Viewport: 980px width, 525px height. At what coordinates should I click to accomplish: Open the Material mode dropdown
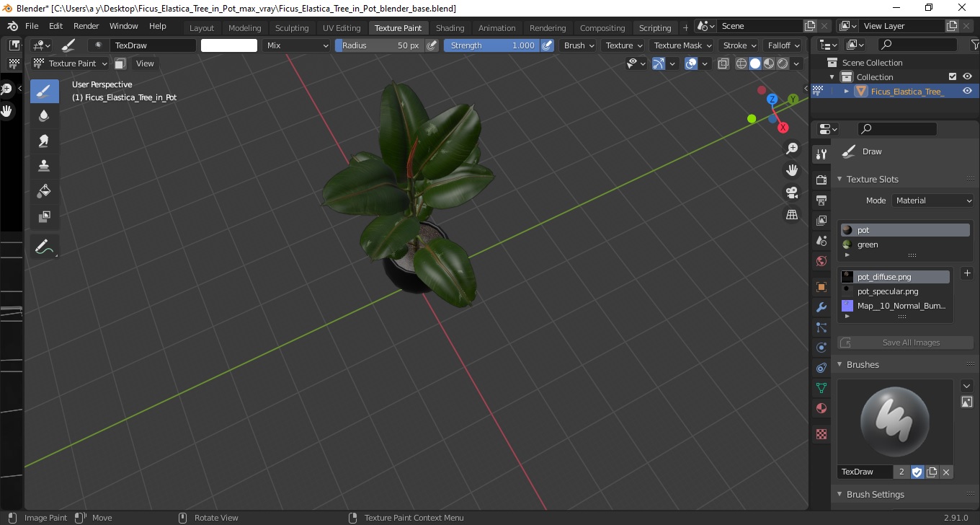933,200
